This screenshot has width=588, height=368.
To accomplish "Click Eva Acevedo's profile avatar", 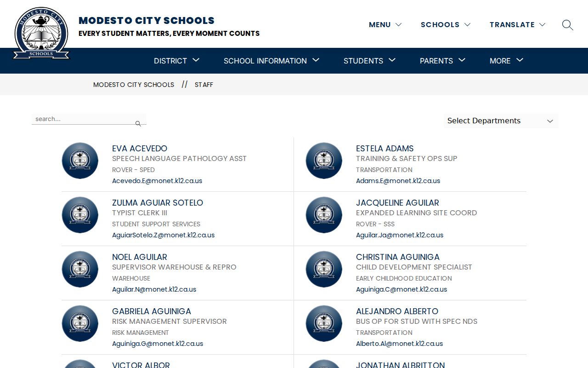I will click(80, 161).
